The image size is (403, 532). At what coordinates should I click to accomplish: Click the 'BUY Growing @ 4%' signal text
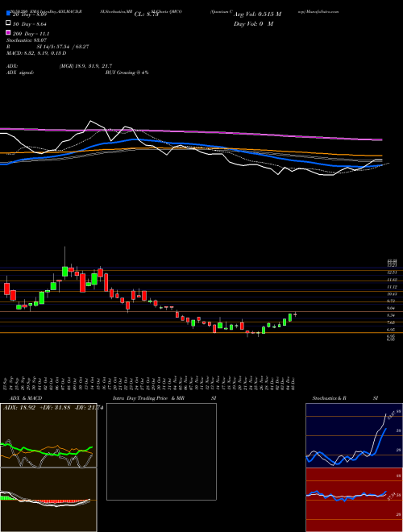[x=127, y=73]
